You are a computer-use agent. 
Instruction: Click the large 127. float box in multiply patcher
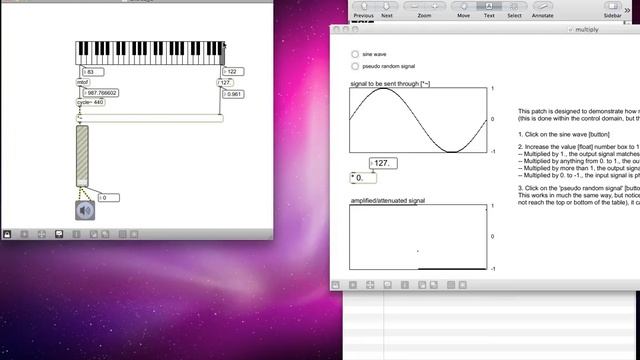(x=383, y=163)
